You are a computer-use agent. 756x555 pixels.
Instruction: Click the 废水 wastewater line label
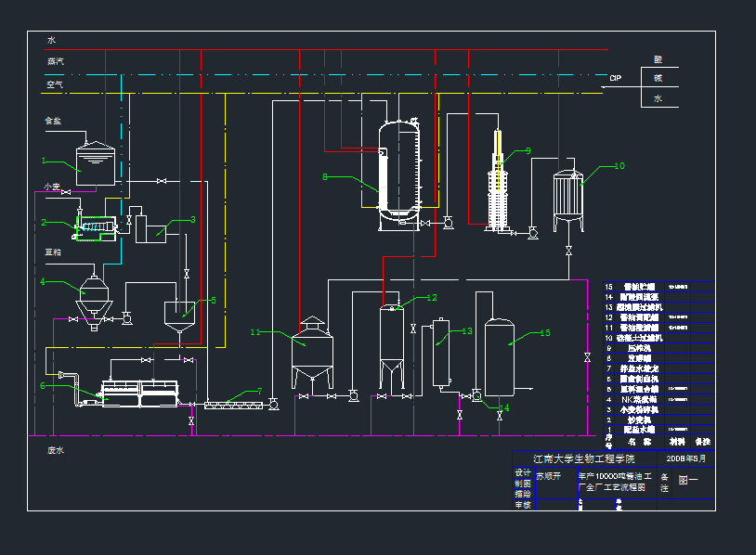pos(56,450)
